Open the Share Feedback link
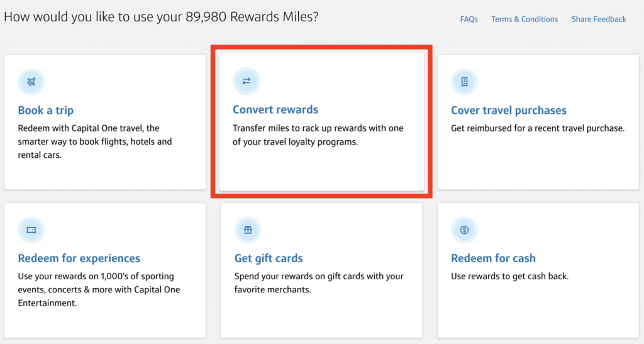 coord(599,19)
